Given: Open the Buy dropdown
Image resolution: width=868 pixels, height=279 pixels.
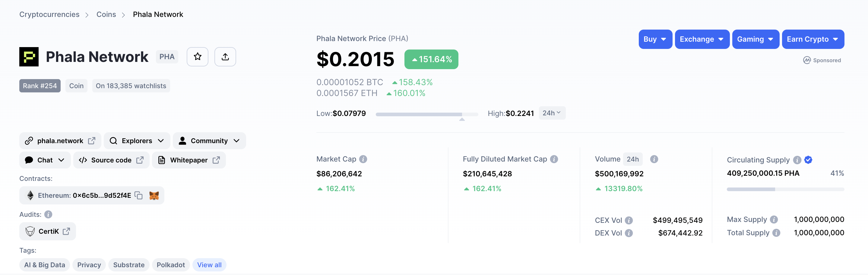Looking at the screenshot, I should (655, 39).
